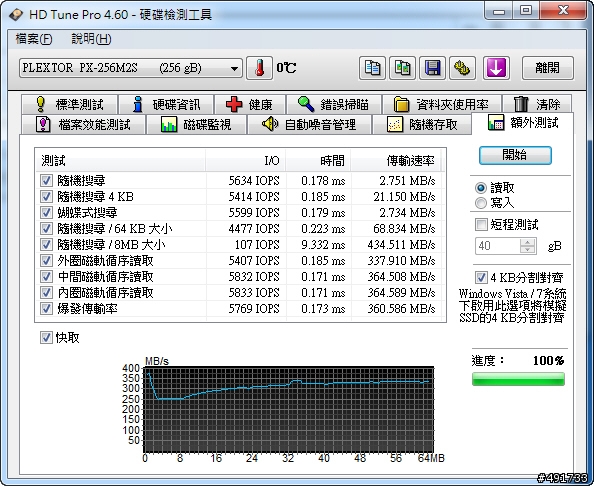Image resolution: width=594 pixels, height=486 pixels.
Task: Click the copy text to clipboard icon
Action: point(372,68)
